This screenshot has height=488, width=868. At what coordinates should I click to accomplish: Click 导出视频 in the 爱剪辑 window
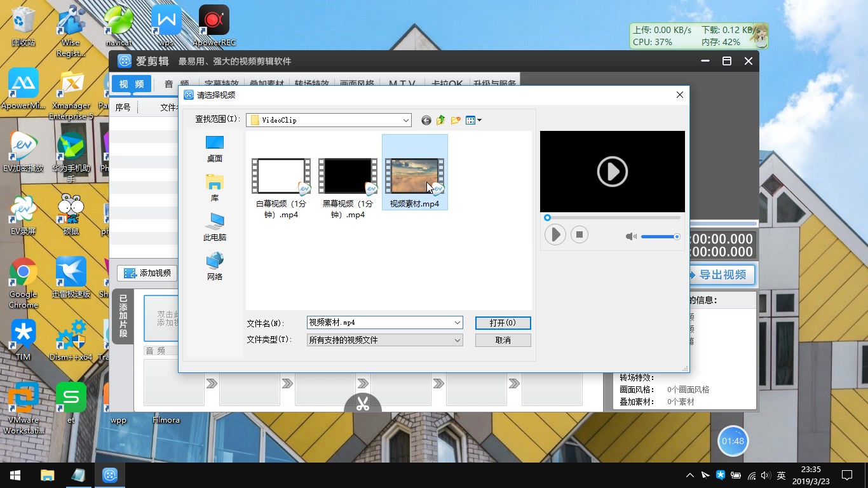click(722, 275)
